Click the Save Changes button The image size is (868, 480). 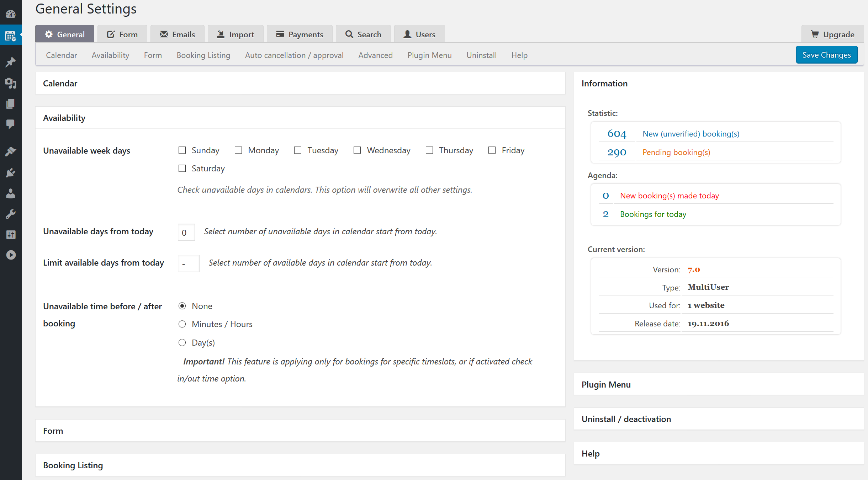[827, 55]
